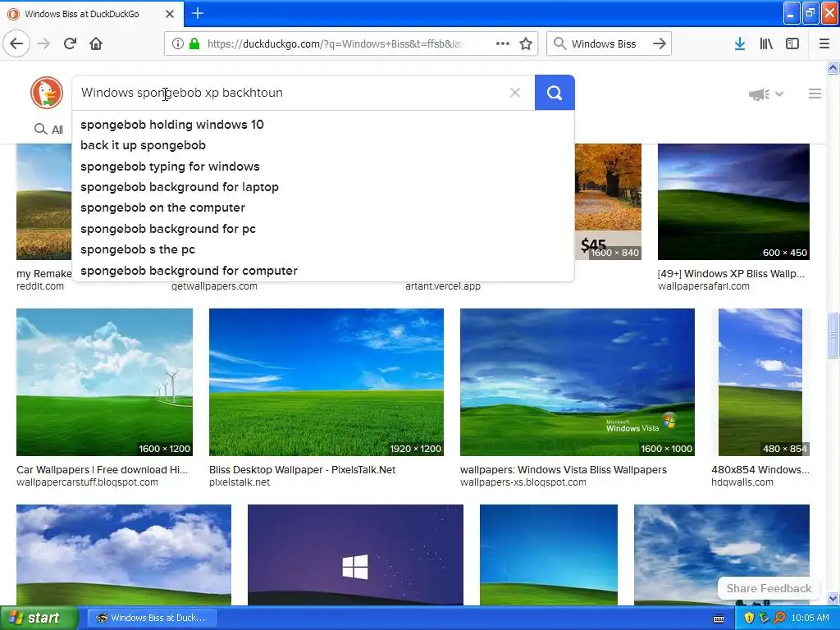
Task: Click the vertical scrollbar thumb
Action: pos(833,335)
